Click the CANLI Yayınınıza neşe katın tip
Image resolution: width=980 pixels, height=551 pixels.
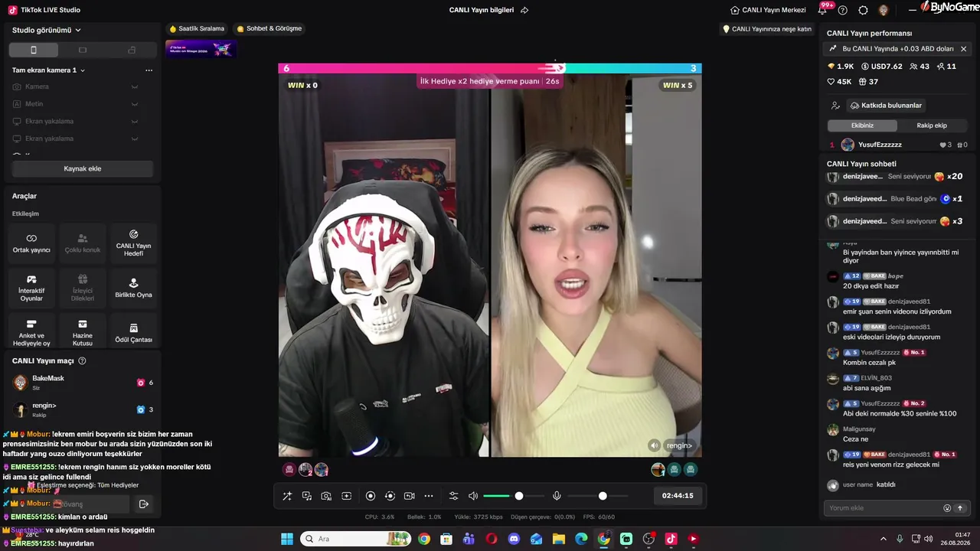click(766, 29)
